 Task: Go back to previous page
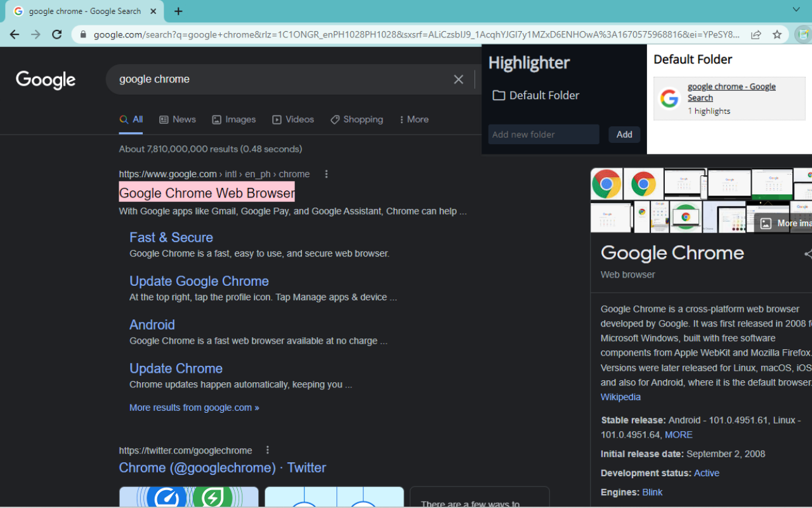coord(15,34)
